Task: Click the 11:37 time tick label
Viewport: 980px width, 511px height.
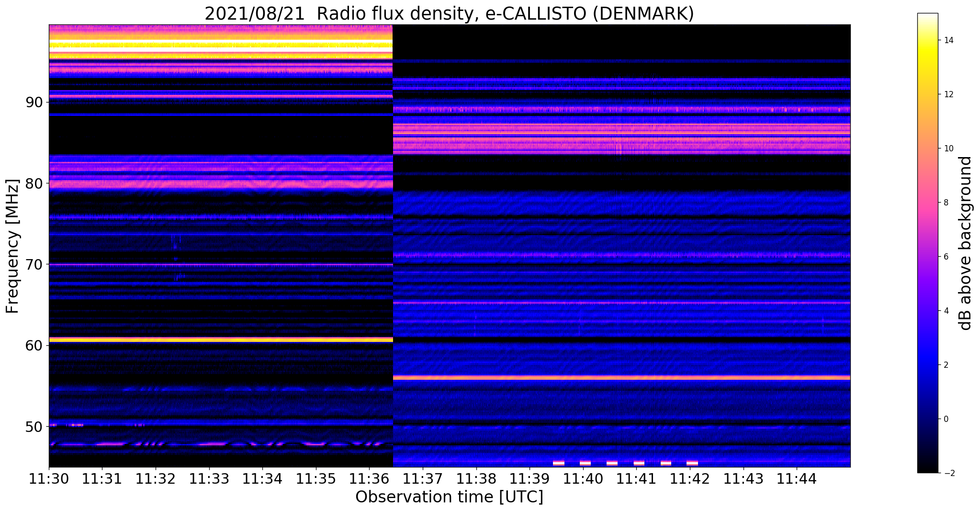Action: click(x=423, y=479)
